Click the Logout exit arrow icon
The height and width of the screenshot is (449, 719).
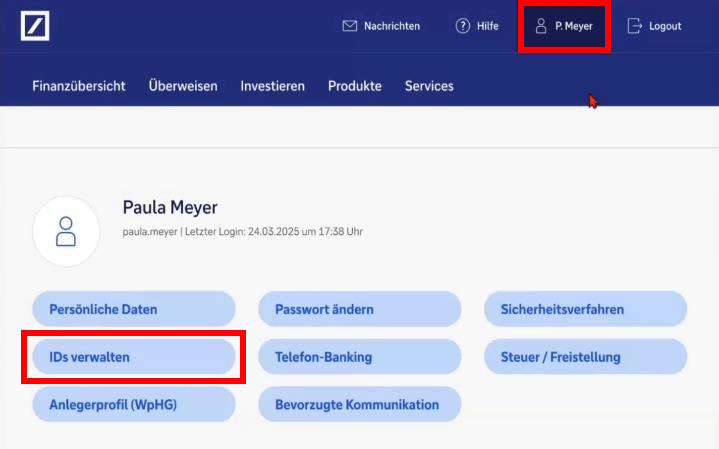tap(635, 26)
